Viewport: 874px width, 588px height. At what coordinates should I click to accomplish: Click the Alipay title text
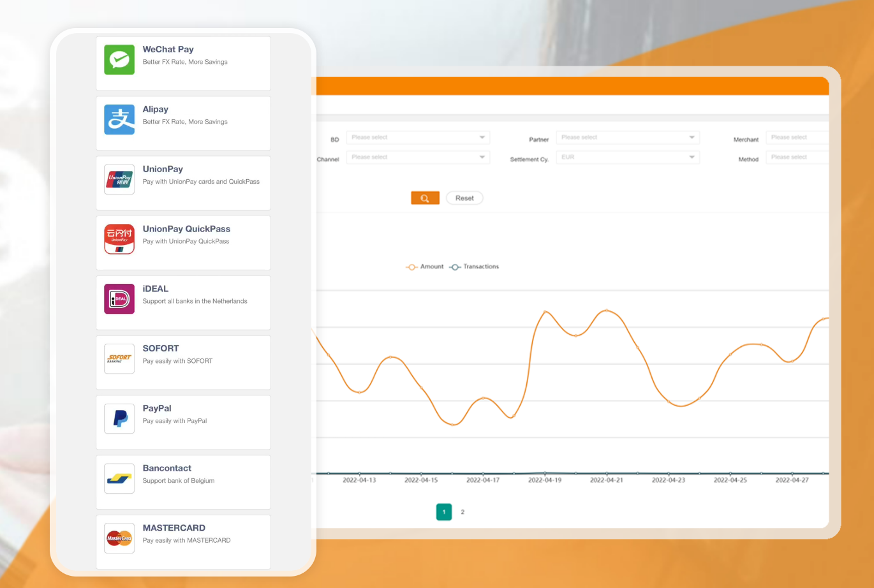coord(155,110)
